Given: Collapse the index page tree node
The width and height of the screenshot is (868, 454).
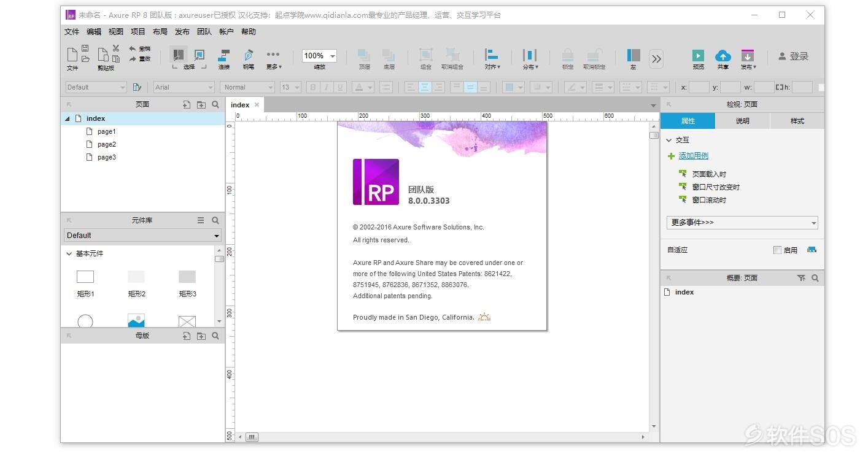Looking at the screenshot, I should point(68,118).
